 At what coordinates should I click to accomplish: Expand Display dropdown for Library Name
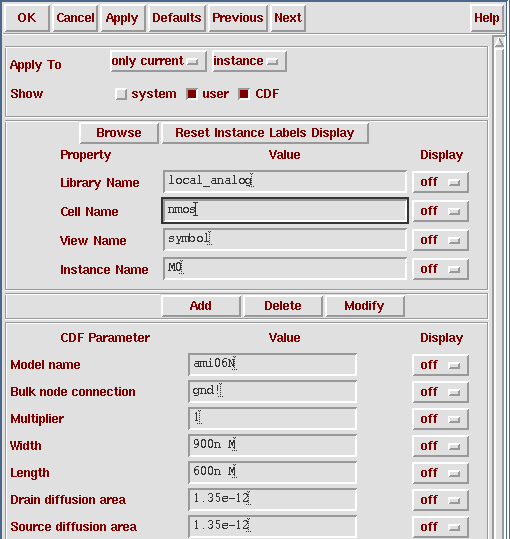pyautogui.click(x=440, y=182)
